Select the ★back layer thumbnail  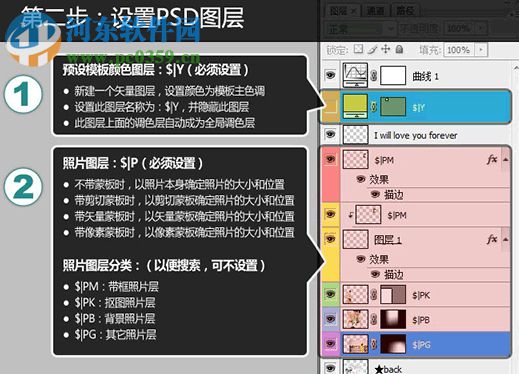(356, 367)
